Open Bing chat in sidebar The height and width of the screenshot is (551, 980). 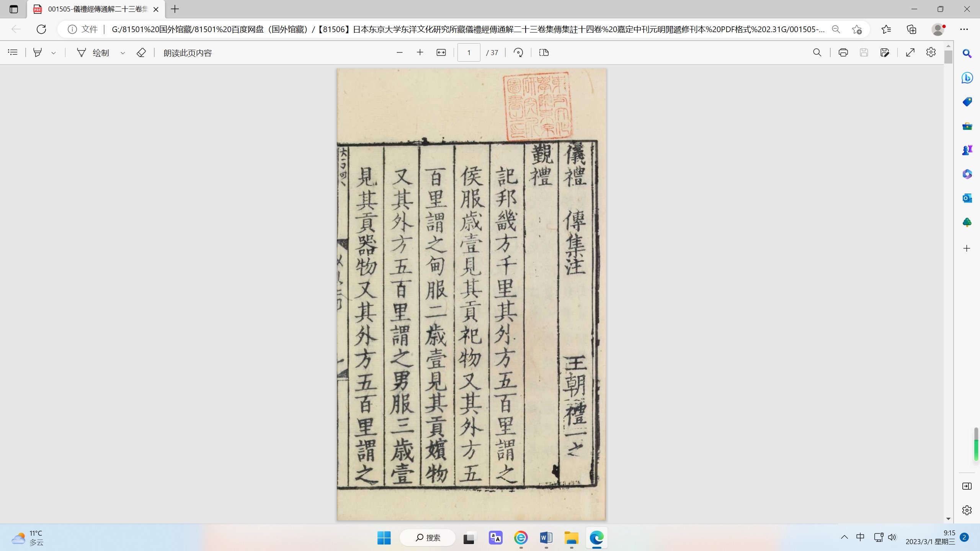click(967, 78)
